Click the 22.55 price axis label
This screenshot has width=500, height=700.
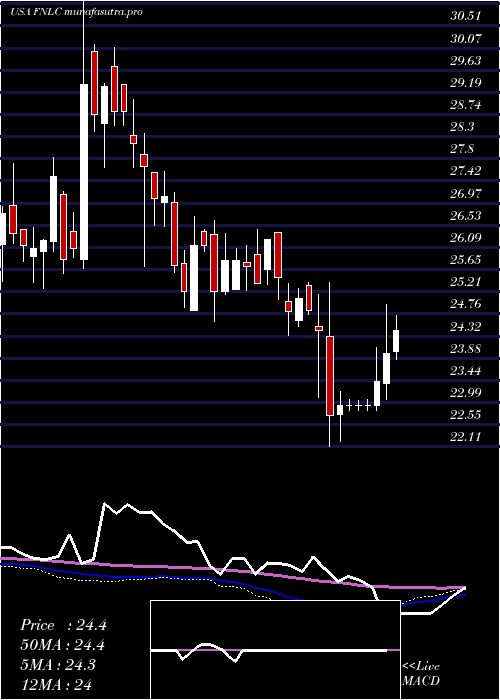coord(466,415)
